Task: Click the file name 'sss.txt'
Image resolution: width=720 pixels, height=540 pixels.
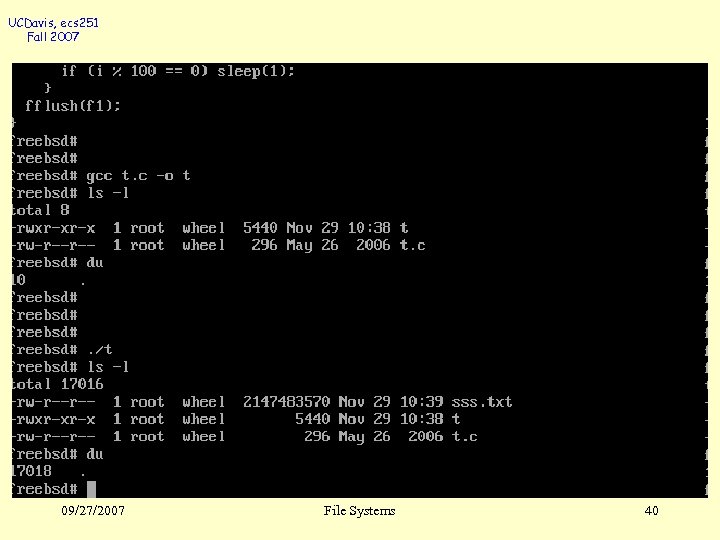Action: (x=482, y=402)
